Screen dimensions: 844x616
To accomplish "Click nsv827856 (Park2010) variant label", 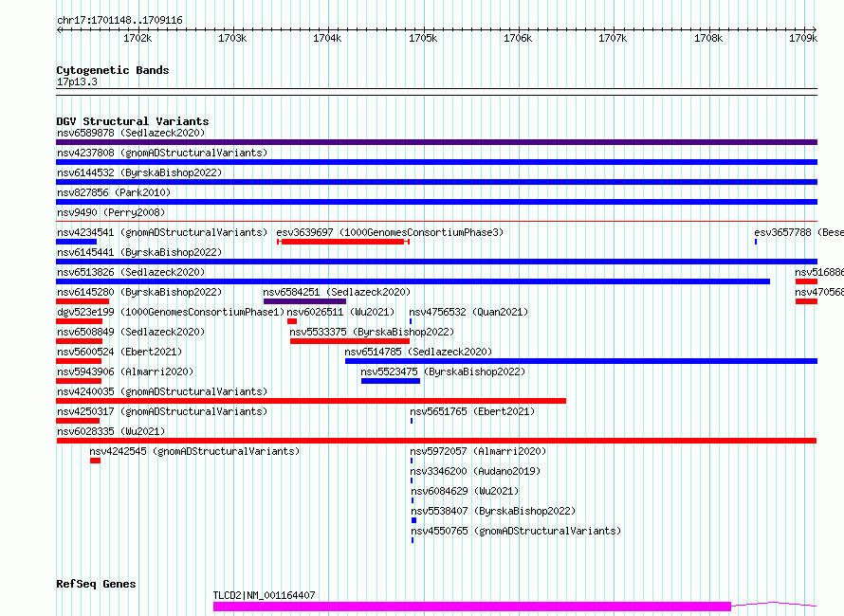I will click(x=114, y=192).
